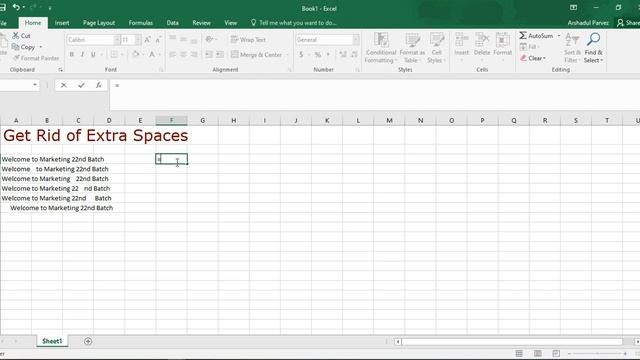The image size is (640, 360).
Task: Select the Sheet1 tab
Action: click(x=52, y=341)
